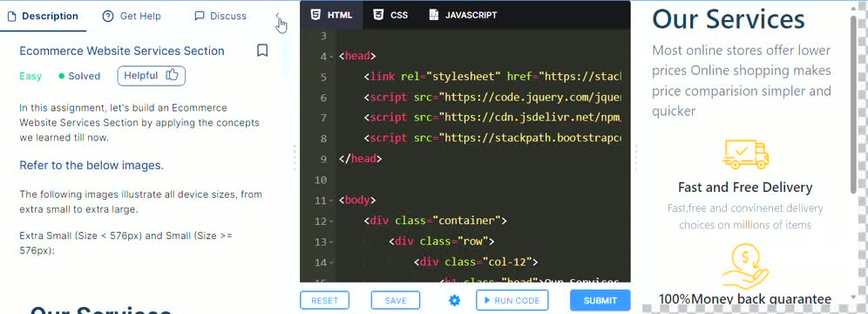The image size is (868, 314).
Task: Click the 'Easy' difficulty label
Action: click(31, 76)
